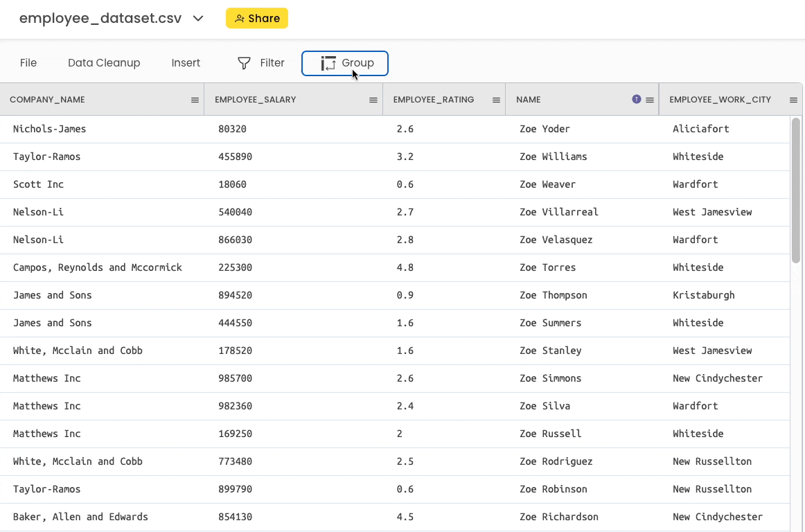Open the Insert menu
The height and width of the screenshot is (532, 805).
tap(186, 63)
